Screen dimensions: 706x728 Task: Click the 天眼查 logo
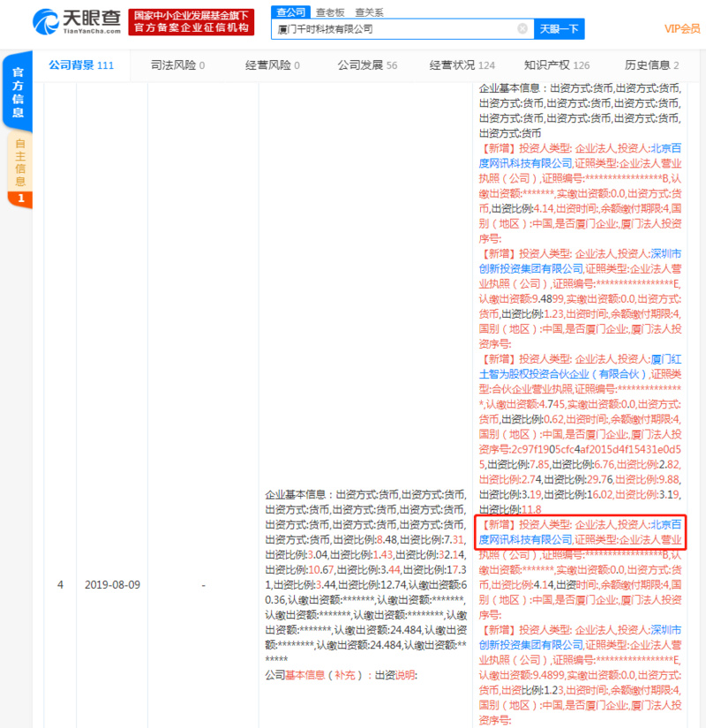(x=78, y=21)
